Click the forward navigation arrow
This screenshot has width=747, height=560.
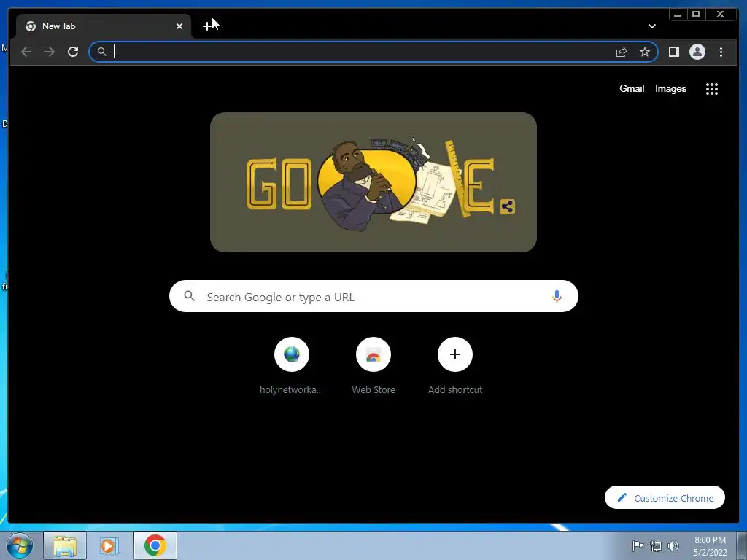tap(50, 52)
